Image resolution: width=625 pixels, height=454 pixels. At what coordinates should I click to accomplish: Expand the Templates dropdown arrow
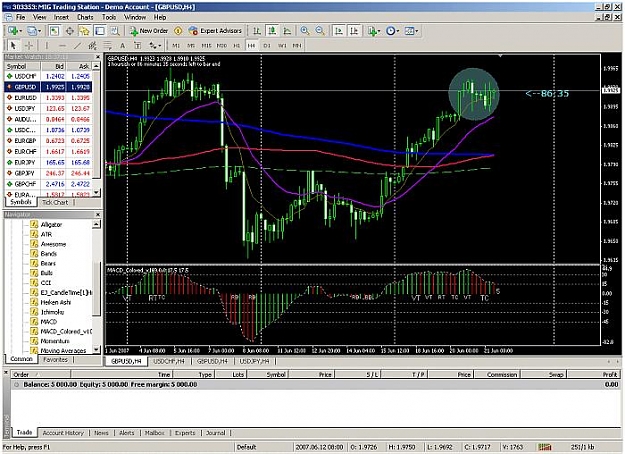(417, 31)
